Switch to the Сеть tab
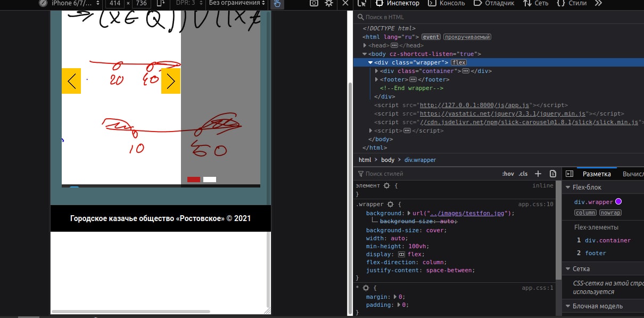The image size is (644, 318). pos(535,3)
